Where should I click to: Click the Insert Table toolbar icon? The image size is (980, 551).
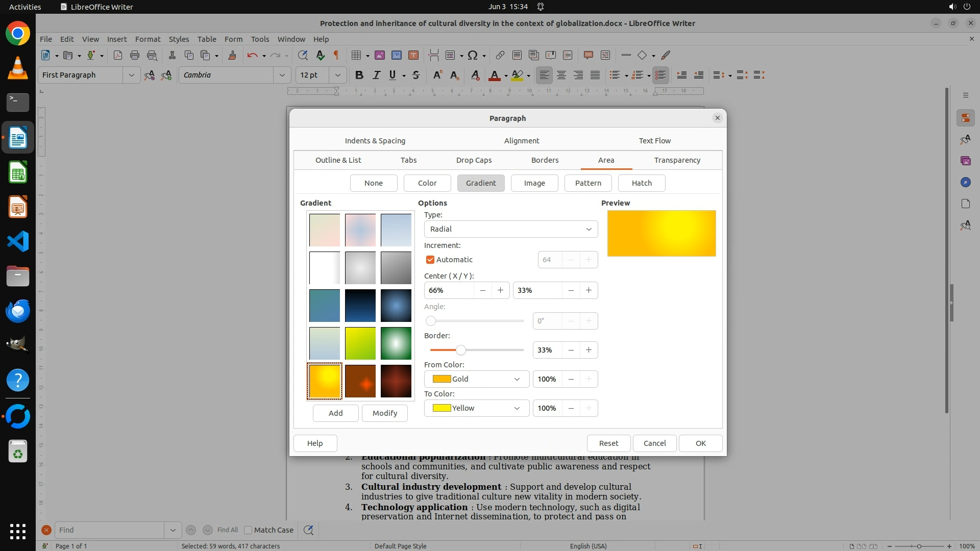click(x=356, y=55)
